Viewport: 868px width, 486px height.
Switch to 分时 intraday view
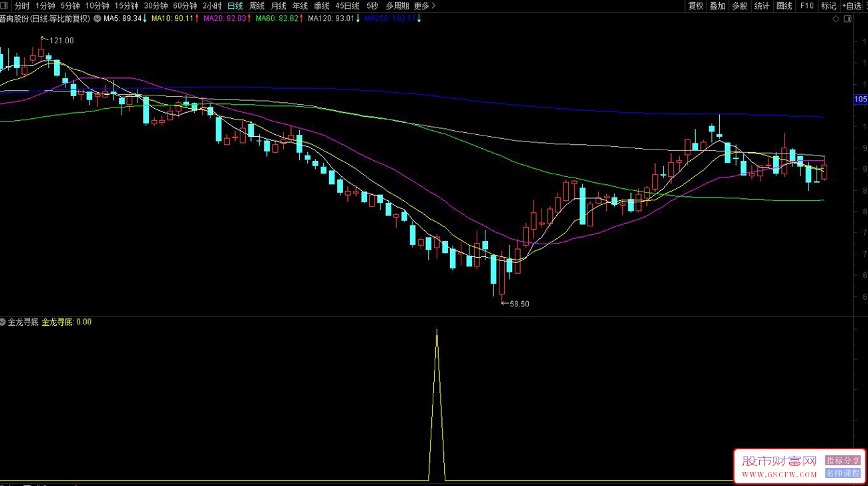(x=22, y=5)
